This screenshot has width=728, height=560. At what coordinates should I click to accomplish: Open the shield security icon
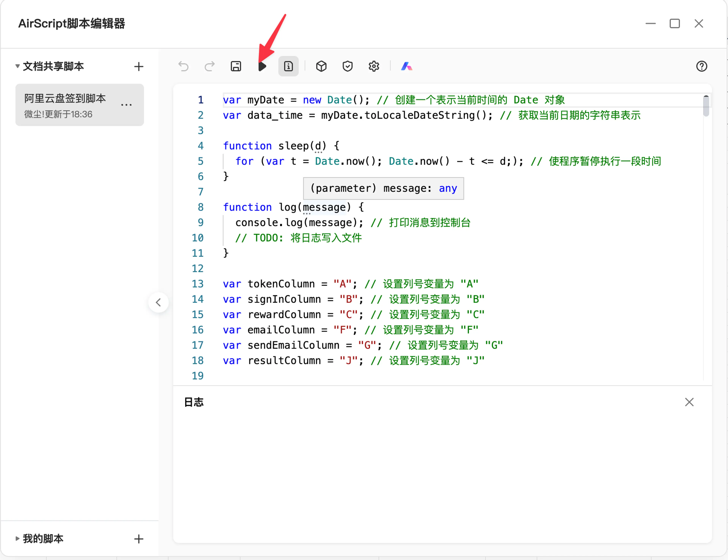click(x=348, y=66)
